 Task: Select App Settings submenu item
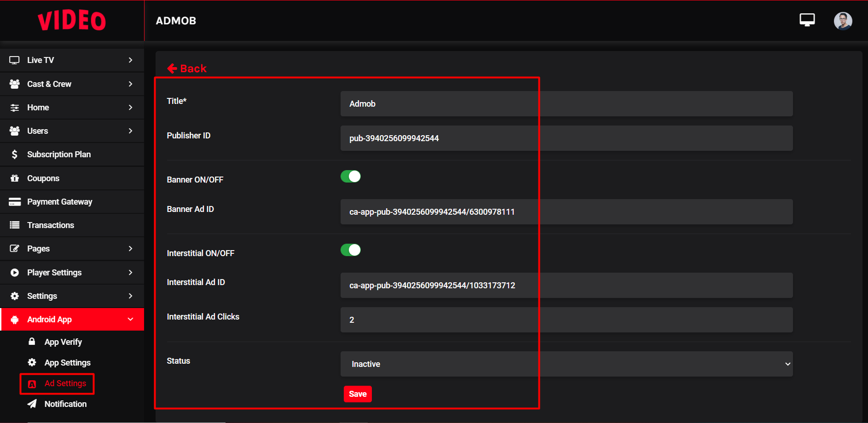click(68, 363)
